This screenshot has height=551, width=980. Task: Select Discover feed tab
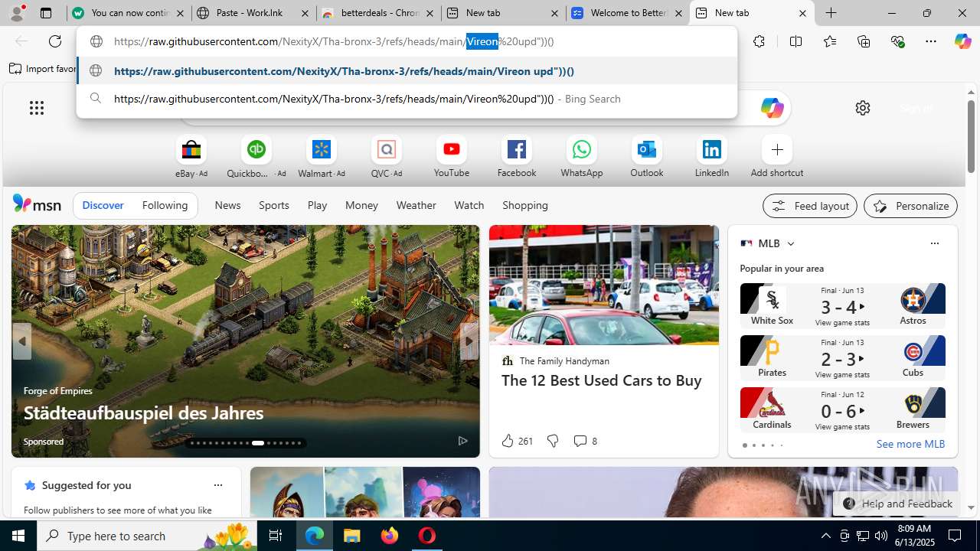click(103, 205)
